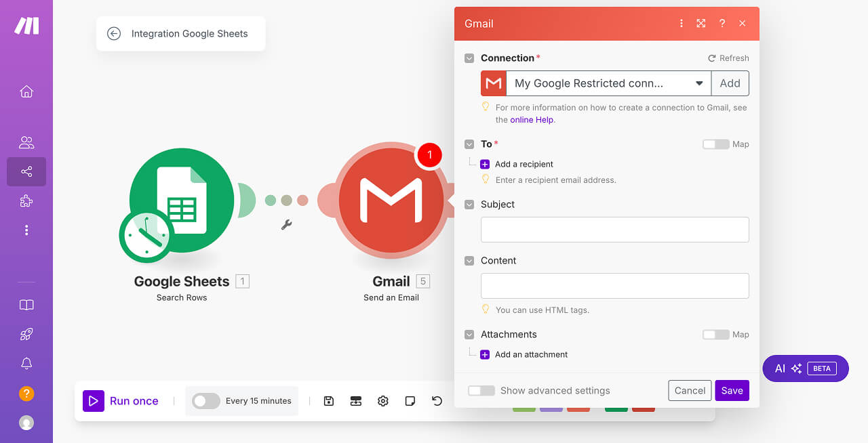Image resolution: width=868 pixels, height=443 pixels.
Task: Click the Run once button
Action: pyautogui.click(x=121, y=401)
